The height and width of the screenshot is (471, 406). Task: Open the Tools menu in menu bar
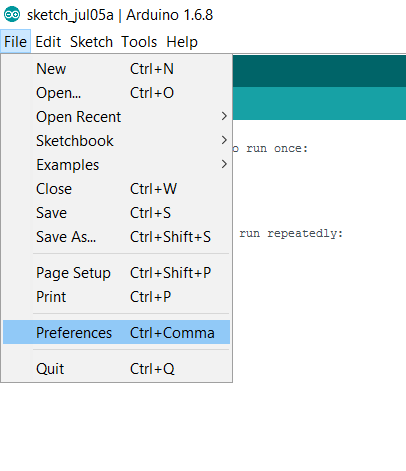(139, 42)
